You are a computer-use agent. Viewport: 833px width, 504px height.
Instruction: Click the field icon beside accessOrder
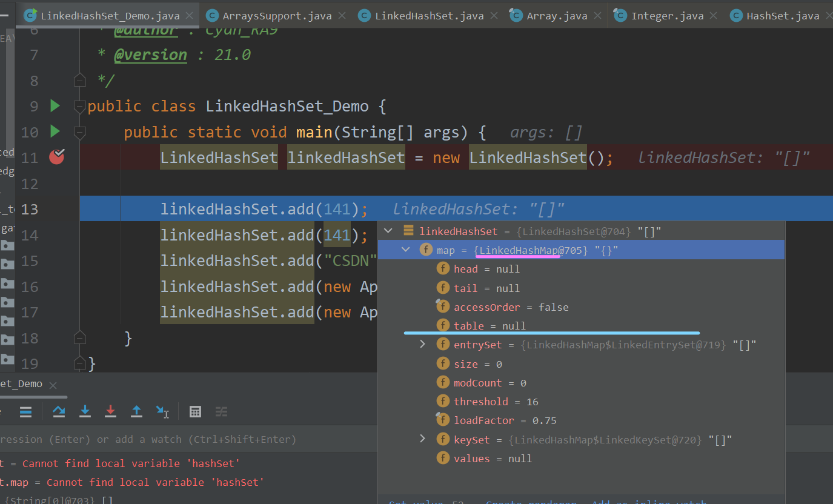tap(443, 307)
